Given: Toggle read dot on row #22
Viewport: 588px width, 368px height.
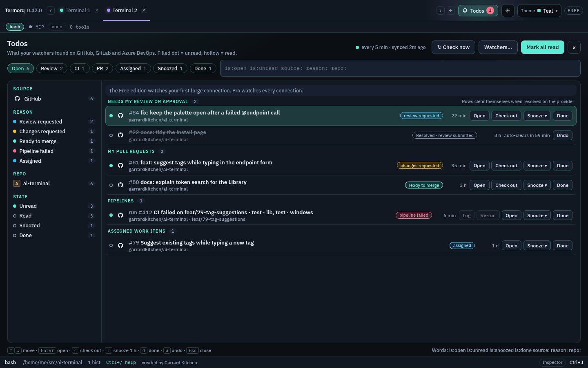Looking at the screenshot, I should coord(111,135).
